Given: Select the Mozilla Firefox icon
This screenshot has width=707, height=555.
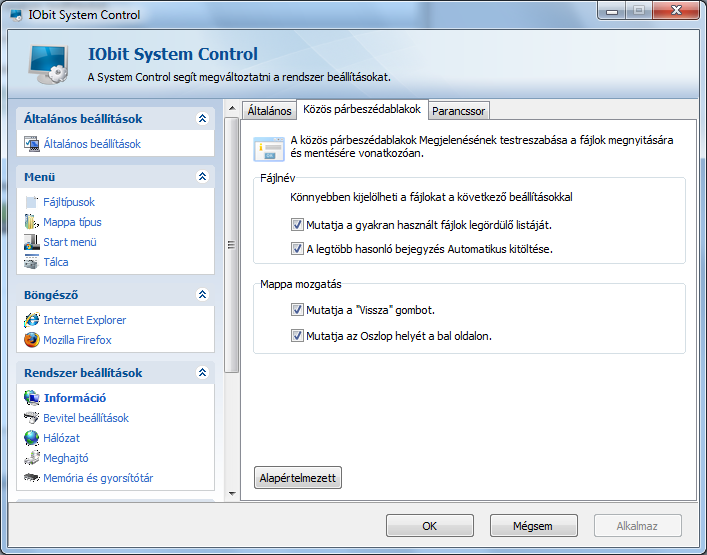Looking at the screenshot, I should click(32, 340).
